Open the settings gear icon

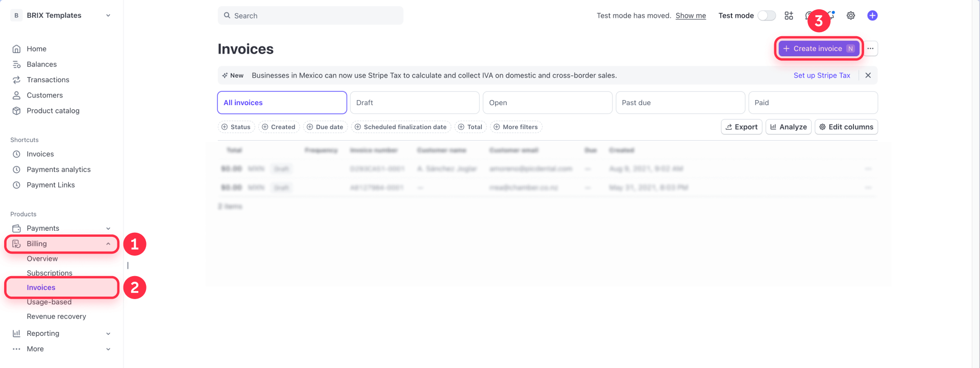tap(851, 16)
